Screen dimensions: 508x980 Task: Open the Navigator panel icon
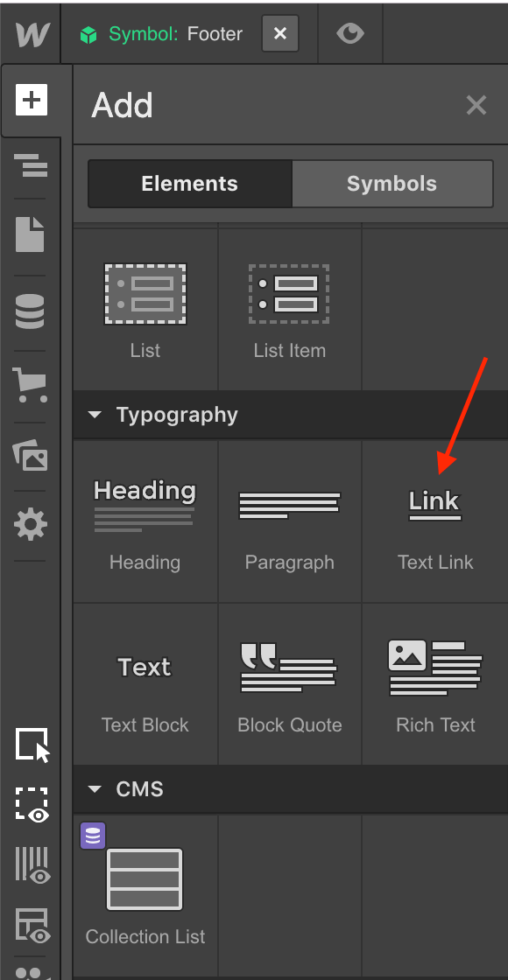click(x=32, y=166)
